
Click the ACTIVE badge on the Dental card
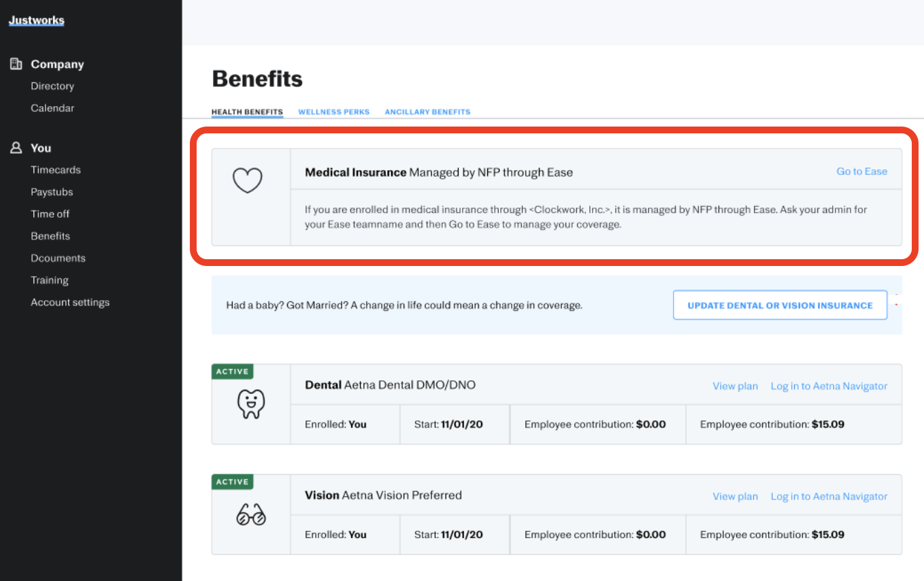(x=232, y=371)
